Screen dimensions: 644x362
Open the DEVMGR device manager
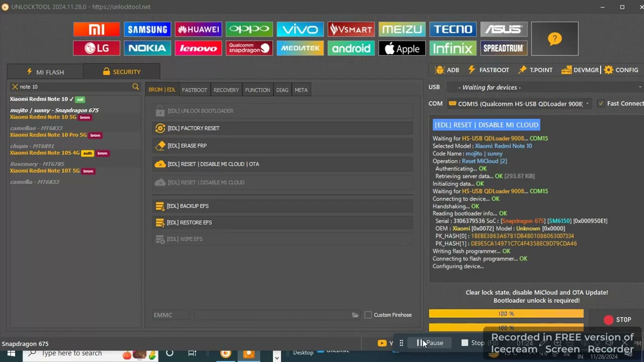click(580, 70)
